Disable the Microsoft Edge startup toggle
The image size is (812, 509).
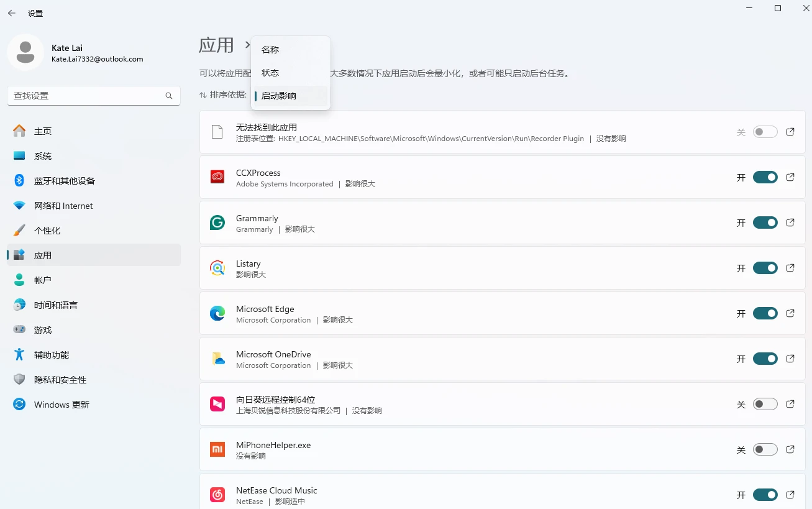point(765,313)
